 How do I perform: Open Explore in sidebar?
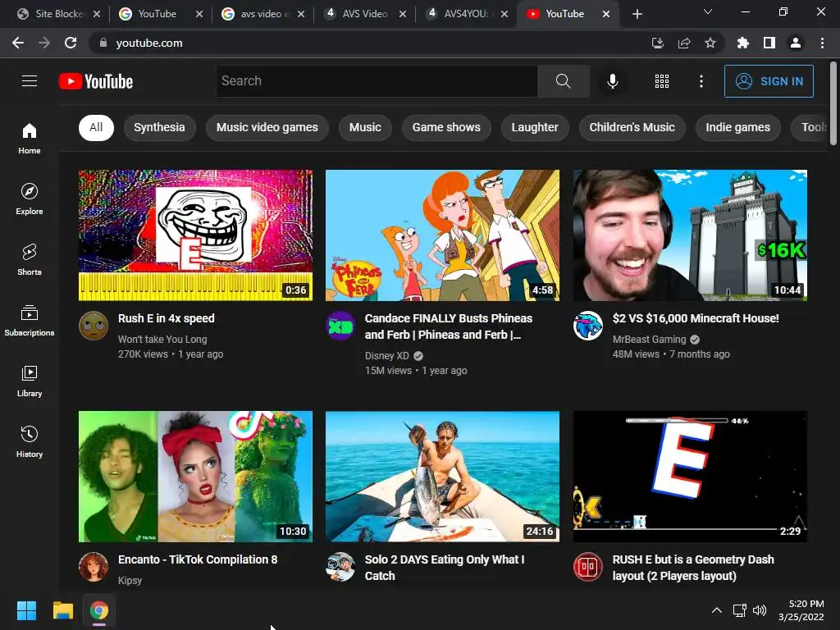(x=30, y=199)
